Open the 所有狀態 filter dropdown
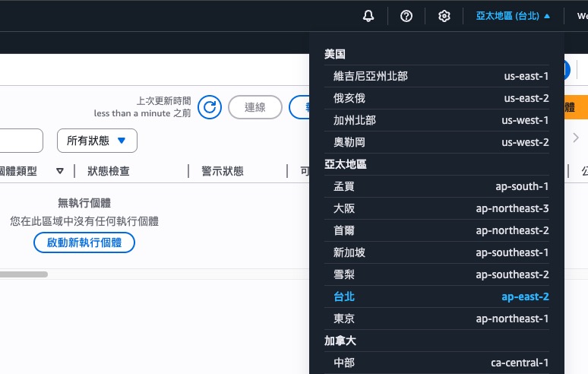 (96, 141)
